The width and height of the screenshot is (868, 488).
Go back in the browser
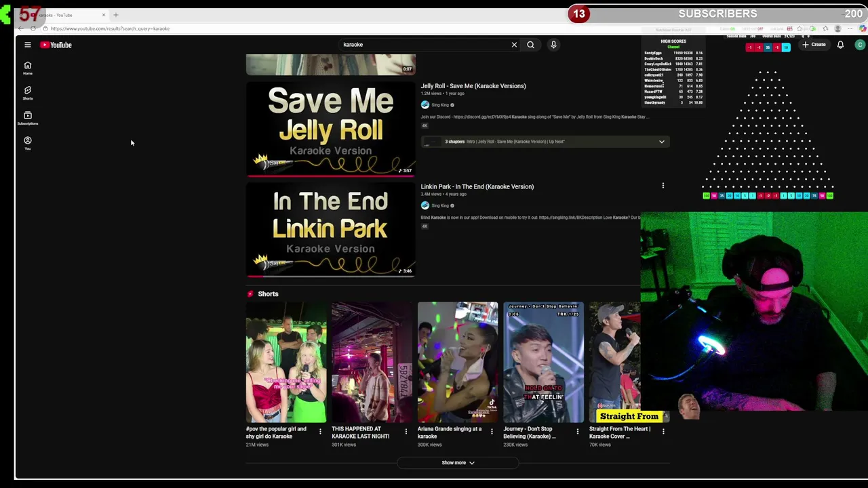[x=21, y=28]
